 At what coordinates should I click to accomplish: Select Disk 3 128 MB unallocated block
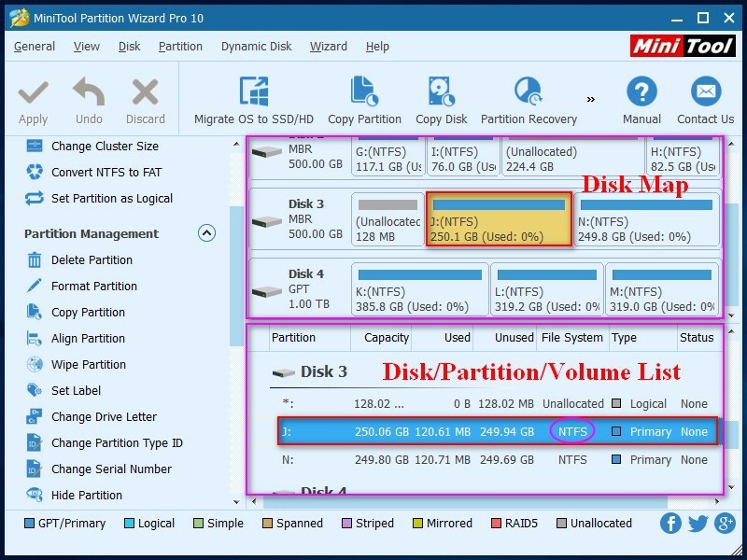point(388,219)
